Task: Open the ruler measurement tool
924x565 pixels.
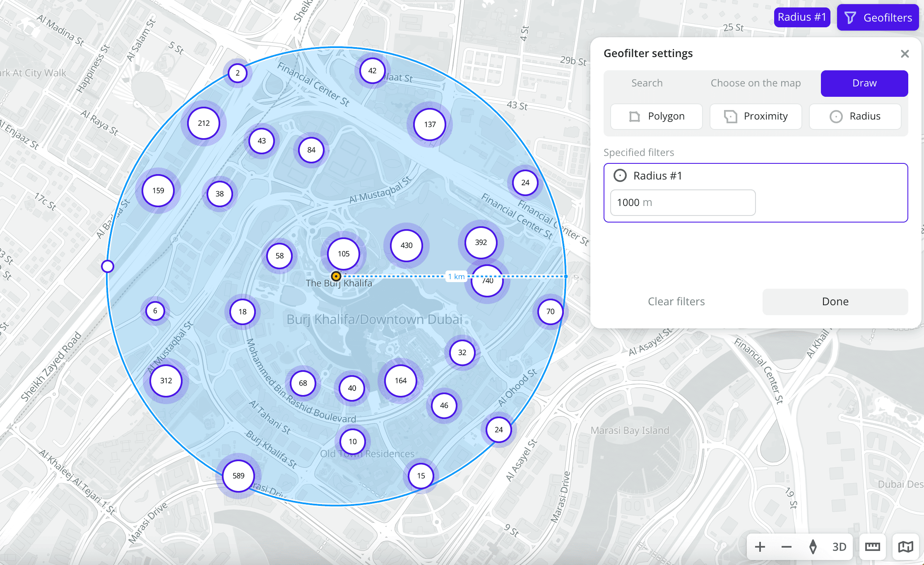Action: [x=872, y=547]
